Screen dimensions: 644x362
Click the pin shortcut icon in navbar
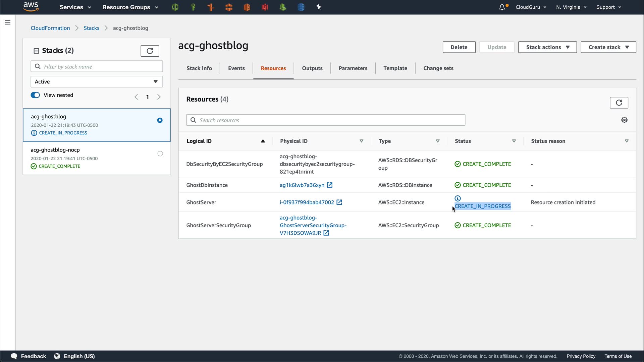pyautogui.click(x=319, y=7)
